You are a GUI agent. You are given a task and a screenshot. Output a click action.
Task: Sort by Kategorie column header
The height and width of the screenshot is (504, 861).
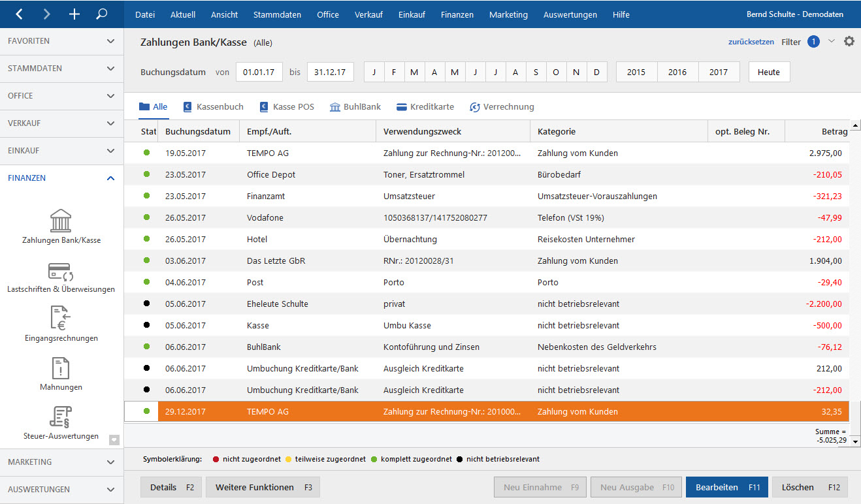click(619, 131)
